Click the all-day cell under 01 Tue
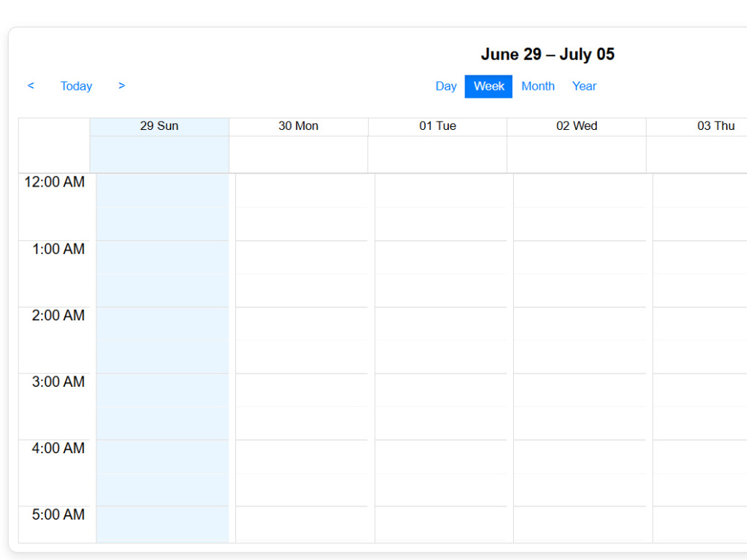Screen dimensions: 747x560 [x=438, y=155]
